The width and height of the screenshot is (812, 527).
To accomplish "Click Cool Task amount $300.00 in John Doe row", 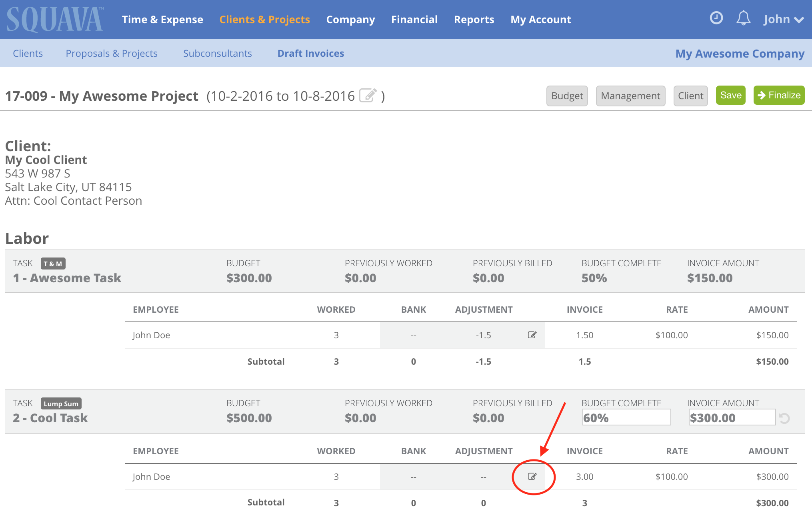I will coord(772,477).
